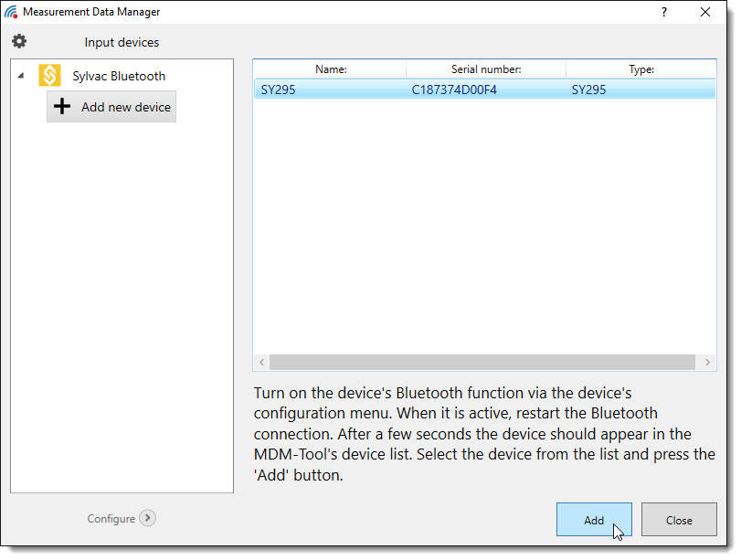Select the Sylvac Bluetooth tree item label
741x560 pixels.
click(x=119, y=76)
